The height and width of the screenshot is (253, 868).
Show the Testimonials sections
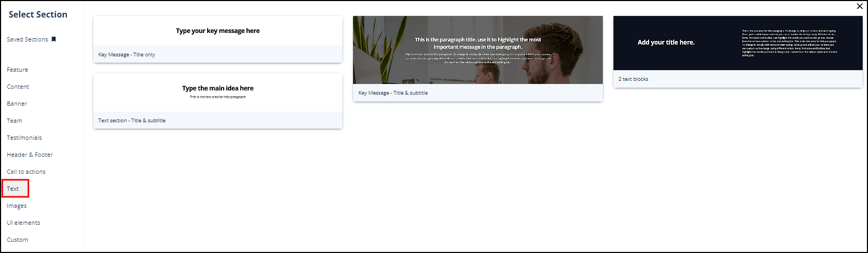[x=24, y=138]
